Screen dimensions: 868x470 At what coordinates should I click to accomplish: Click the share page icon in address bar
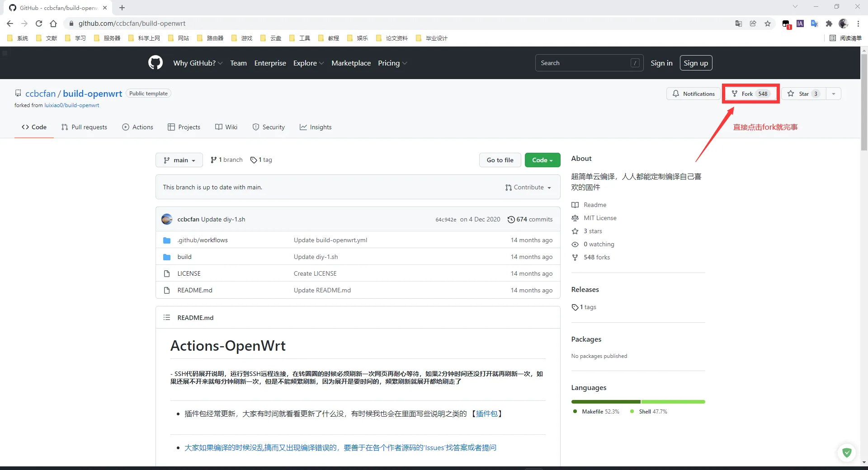(x=753, y=23)
